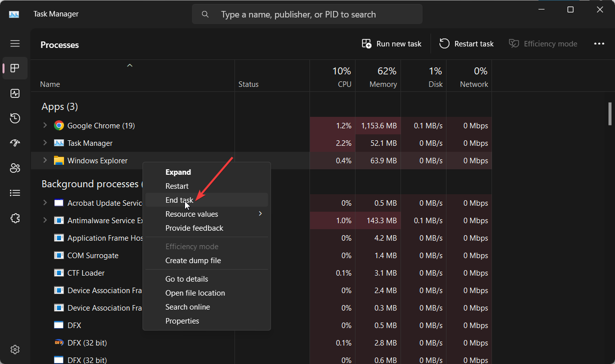Open the App history sidebar icon
Image resolution: width=615 pixels, height=364 pixels.
[15, 118]
